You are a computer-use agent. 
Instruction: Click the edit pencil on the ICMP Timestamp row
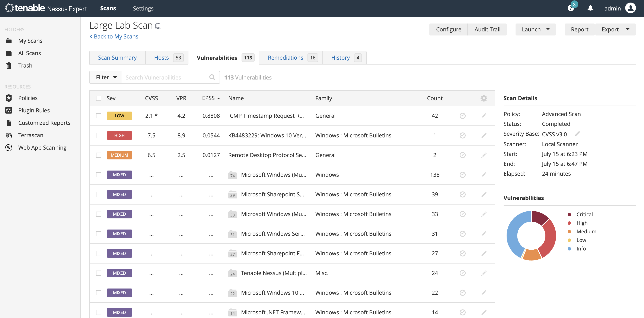tap(484, 116)
